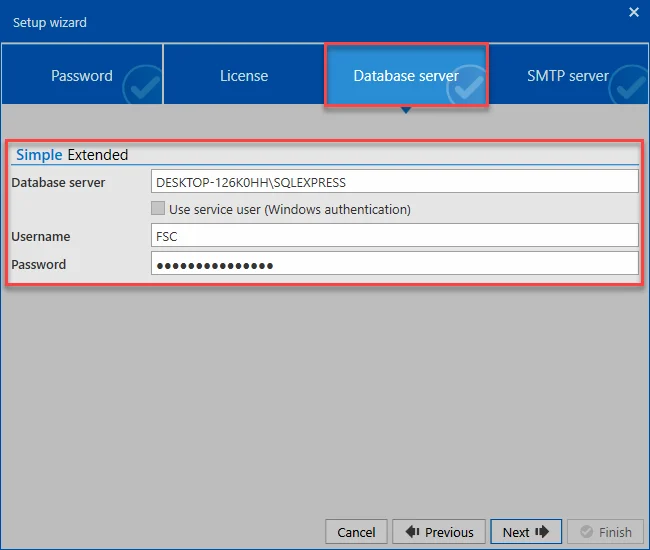
Task: Click the left arrow icon on Previous
Action: pyautogui.click(x=412, y=531)
